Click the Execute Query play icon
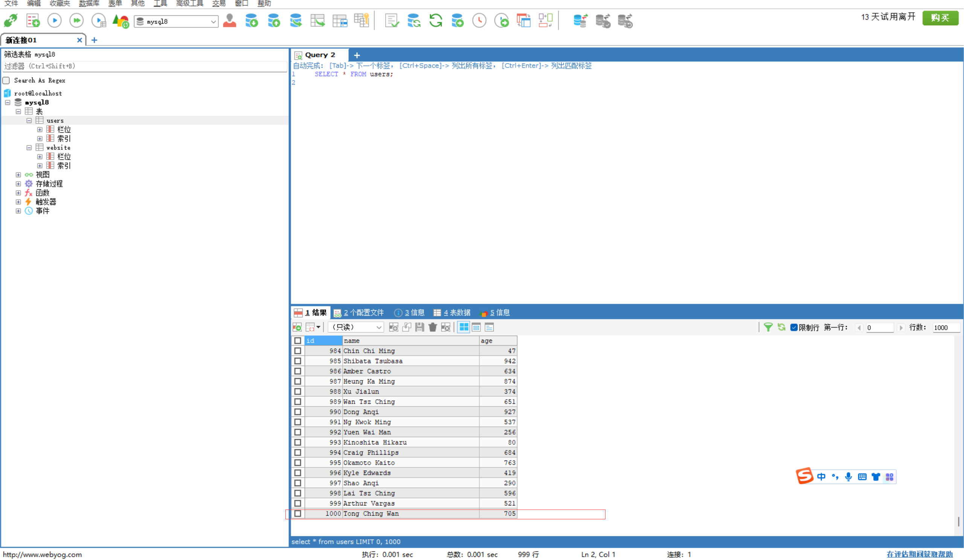 [x=54, y=20]
